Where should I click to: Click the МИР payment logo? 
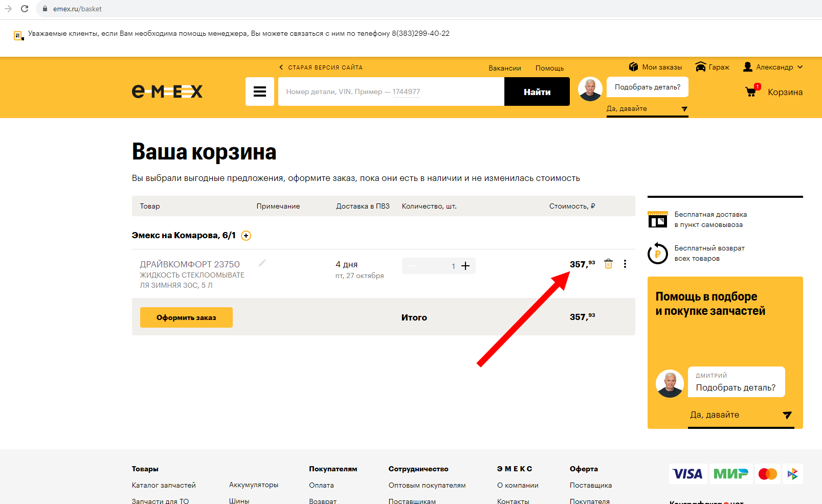pyautogui.click(x=731, y=474)
